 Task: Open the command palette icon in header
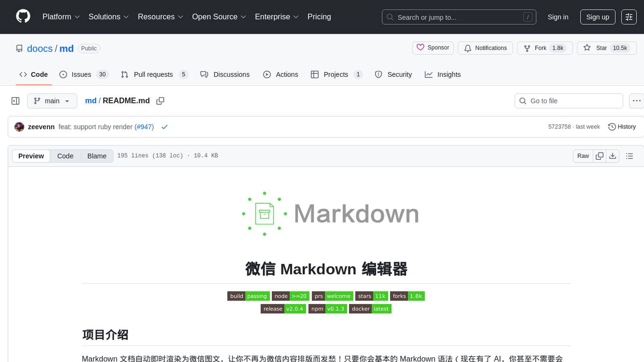click(629, 17)
